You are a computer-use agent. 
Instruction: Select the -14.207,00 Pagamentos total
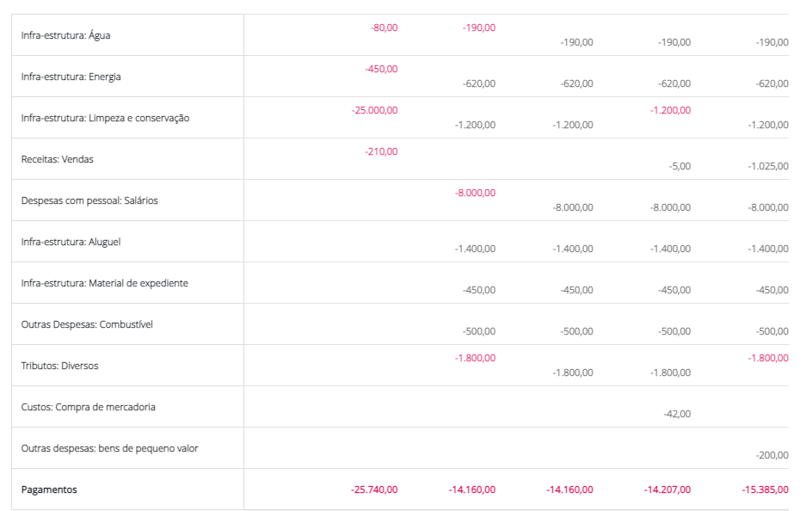pos(667,489)
